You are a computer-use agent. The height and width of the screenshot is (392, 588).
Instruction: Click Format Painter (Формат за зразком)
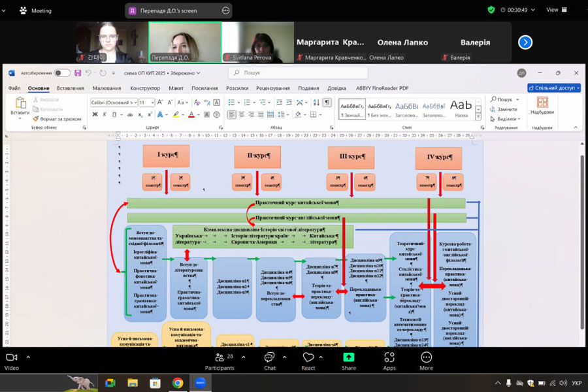pos(57,119)
